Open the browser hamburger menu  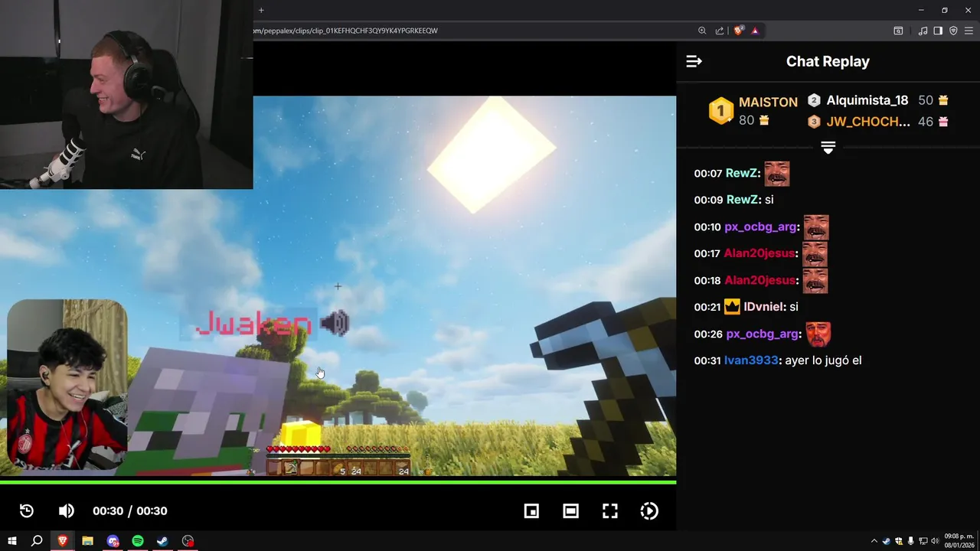[969, 31]
